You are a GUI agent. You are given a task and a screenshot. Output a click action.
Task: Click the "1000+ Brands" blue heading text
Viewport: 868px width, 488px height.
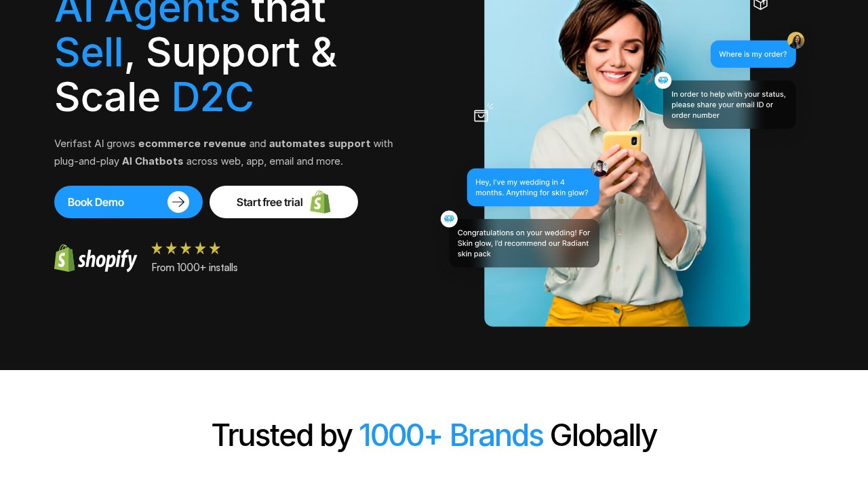coord(451,435)
